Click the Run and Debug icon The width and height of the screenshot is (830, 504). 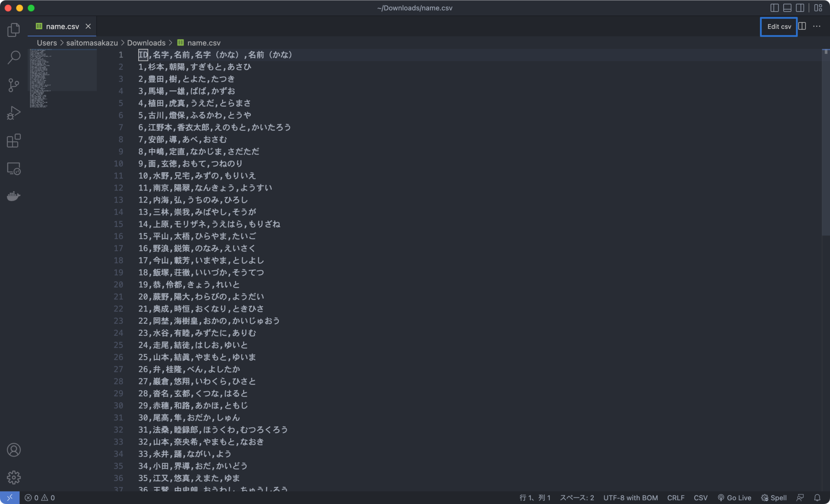(x=13, y=113)
